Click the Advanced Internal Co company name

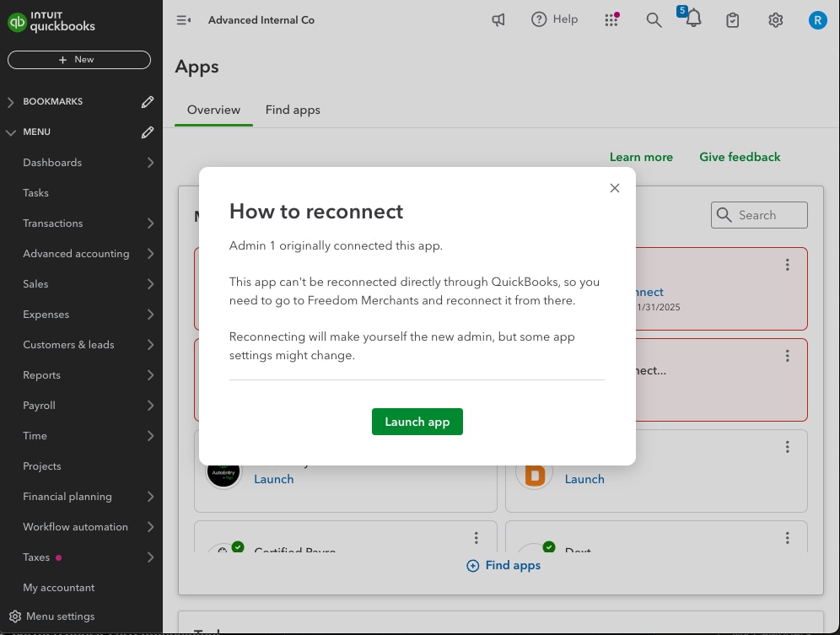(261, 20)
